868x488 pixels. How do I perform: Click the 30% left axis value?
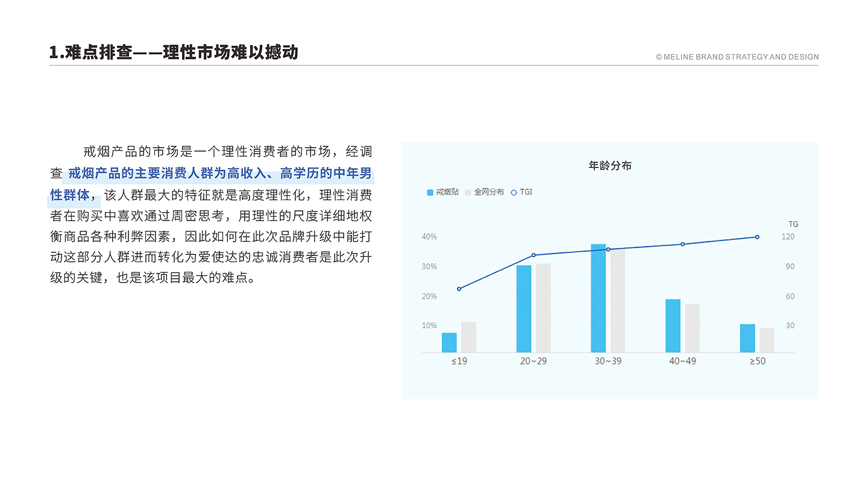point(429,266)
